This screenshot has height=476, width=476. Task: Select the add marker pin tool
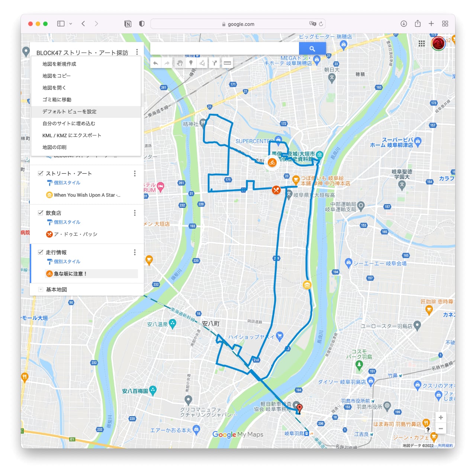pos(191,63)
